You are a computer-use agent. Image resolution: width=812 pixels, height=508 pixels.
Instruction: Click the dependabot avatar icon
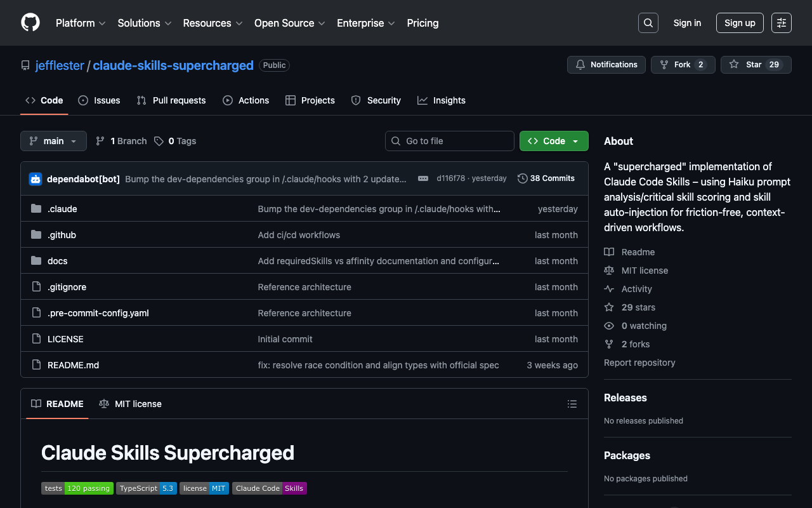(36, 179)
